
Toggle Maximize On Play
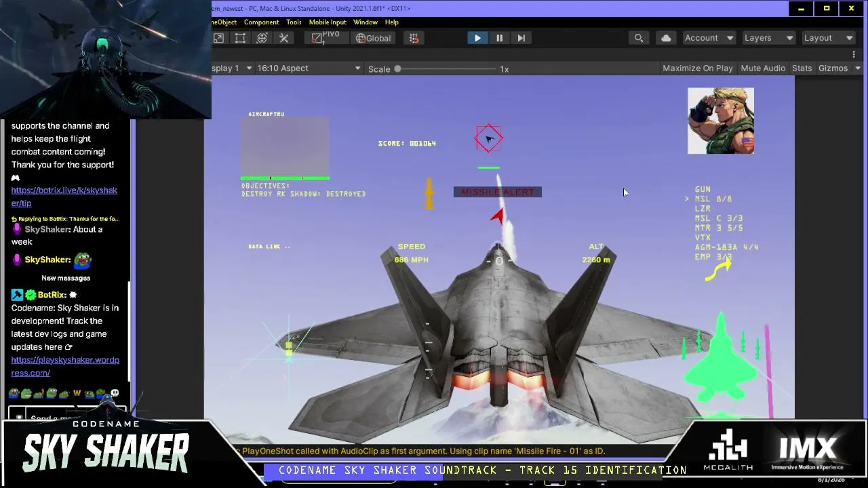(x=697, y=68)
